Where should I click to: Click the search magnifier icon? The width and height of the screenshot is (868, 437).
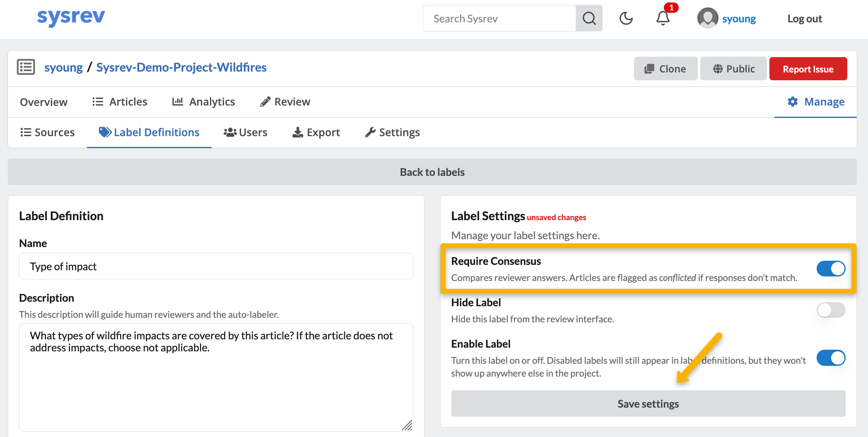[x=589, y=19]
